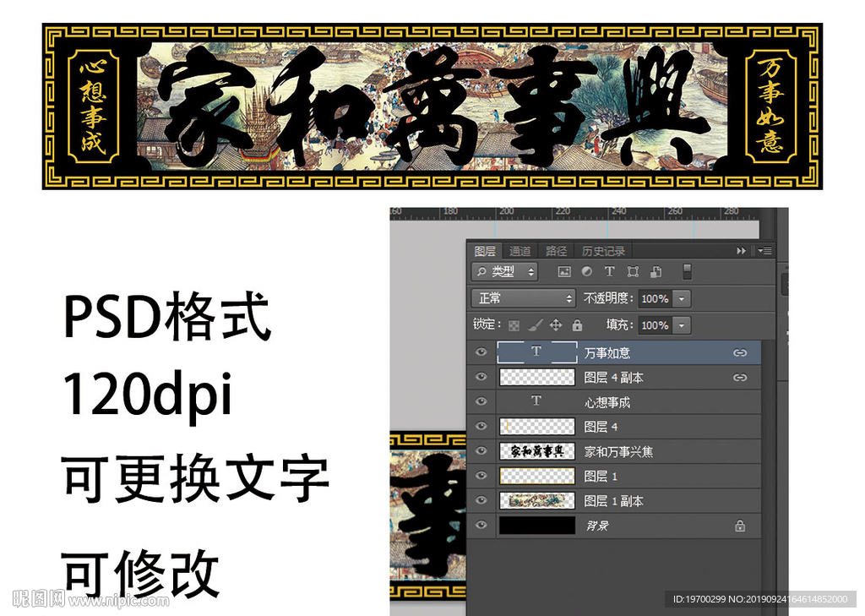Switch to the 历史记录 tab
The width and height of the screenshot is (865, 616).
coord(603,251)
